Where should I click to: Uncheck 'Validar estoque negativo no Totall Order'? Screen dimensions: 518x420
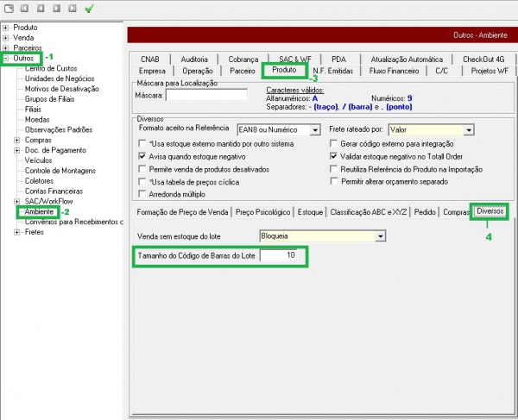333,158
